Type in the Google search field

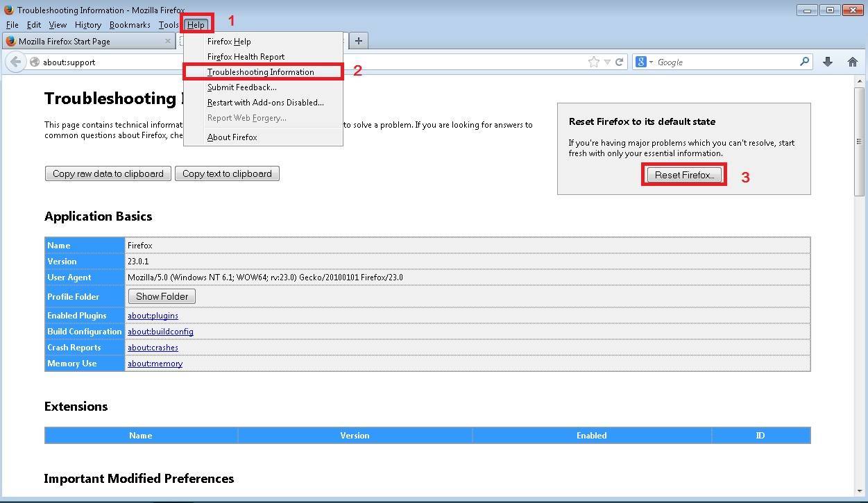(725, 62)
